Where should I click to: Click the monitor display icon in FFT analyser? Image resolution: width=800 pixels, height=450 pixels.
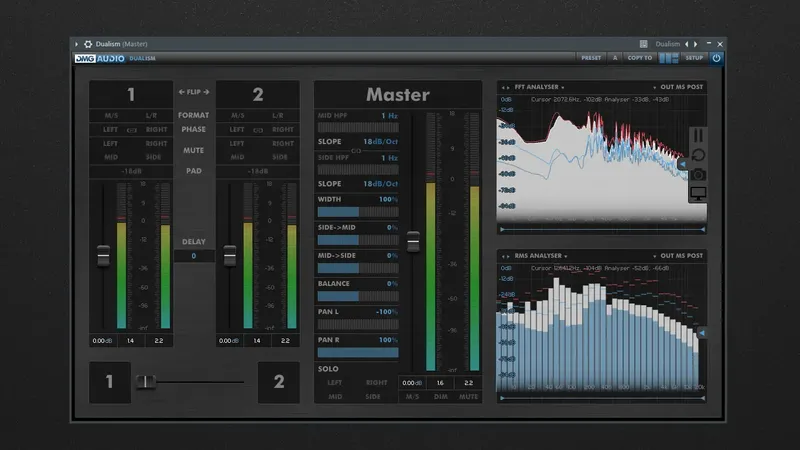(x=698, y=193)
